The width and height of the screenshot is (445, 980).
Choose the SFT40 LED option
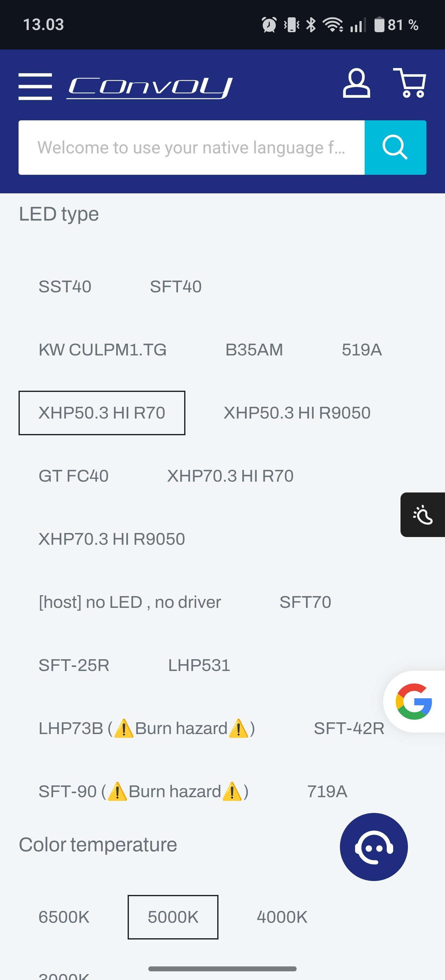pyautogui.click(x=176, y=286)
